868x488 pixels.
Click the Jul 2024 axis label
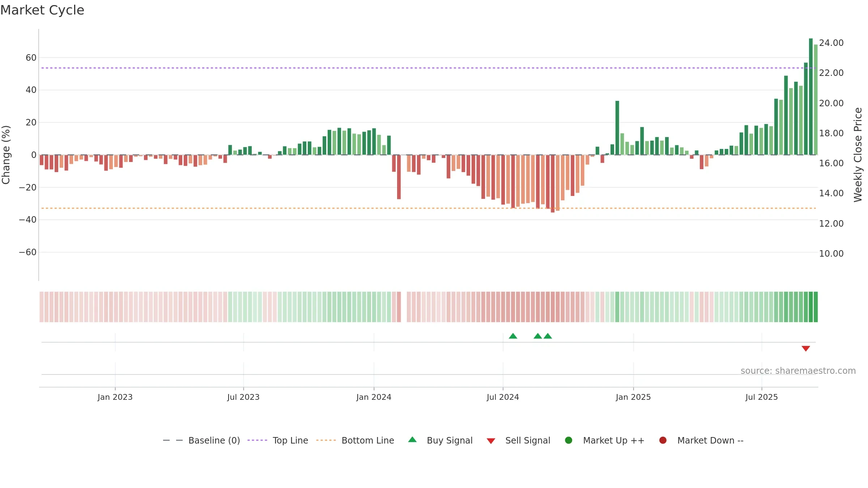pos(503,397)
